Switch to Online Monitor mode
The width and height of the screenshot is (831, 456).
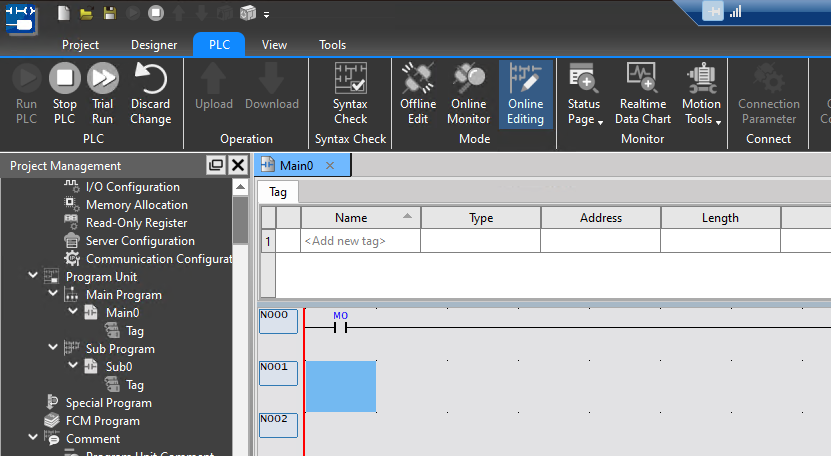pos(468,93)
